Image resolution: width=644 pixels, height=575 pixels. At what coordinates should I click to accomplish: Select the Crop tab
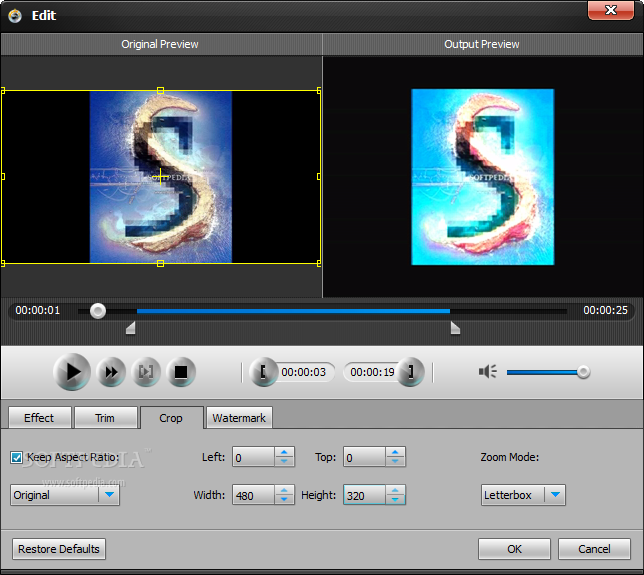point(171,418)
